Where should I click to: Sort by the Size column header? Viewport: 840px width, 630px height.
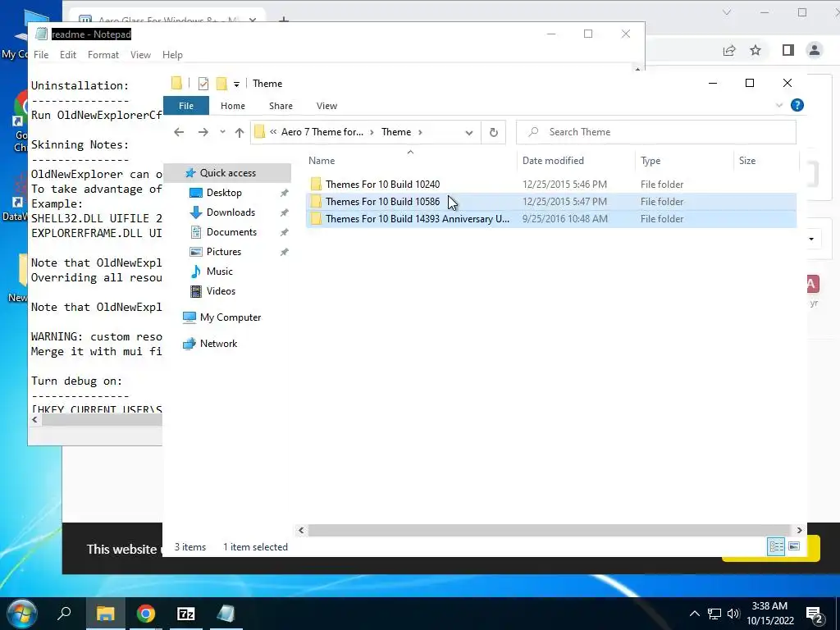click(x=746, y=161)
